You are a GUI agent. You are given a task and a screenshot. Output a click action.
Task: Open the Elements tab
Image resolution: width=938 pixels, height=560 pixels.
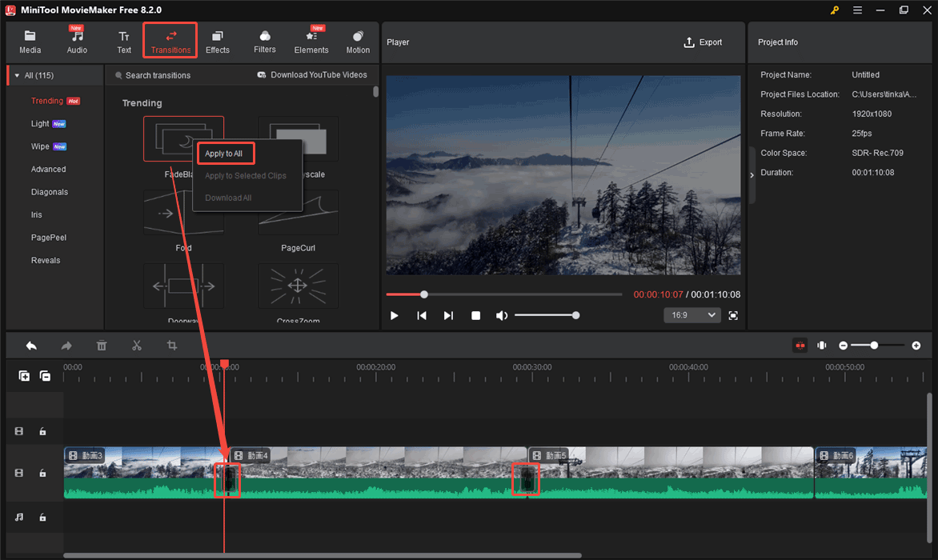coord(311,42)
